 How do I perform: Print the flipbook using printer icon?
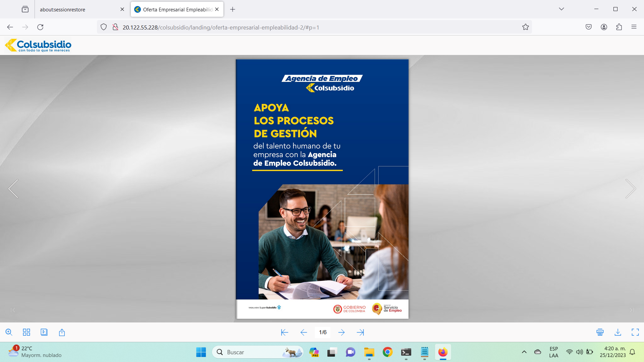(600, 332)
